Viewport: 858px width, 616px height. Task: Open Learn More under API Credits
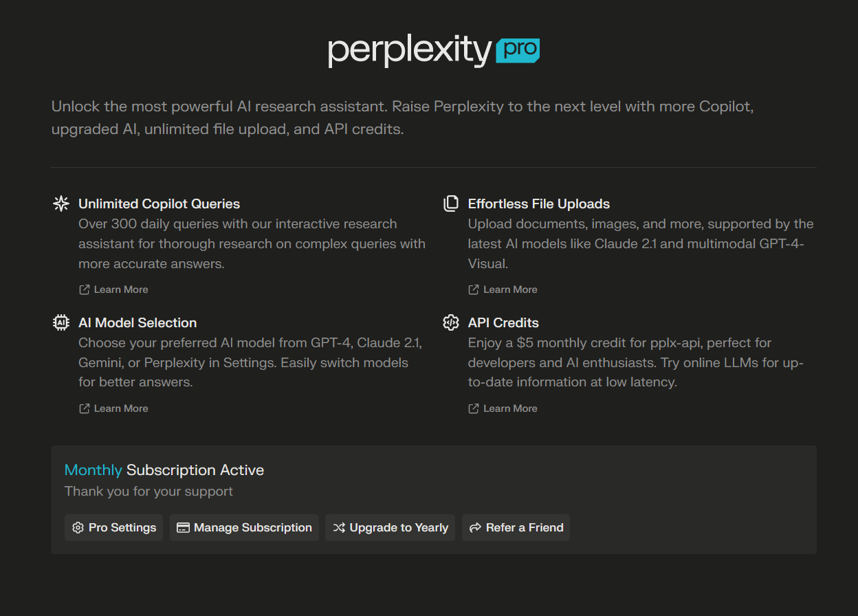(510, 408)
